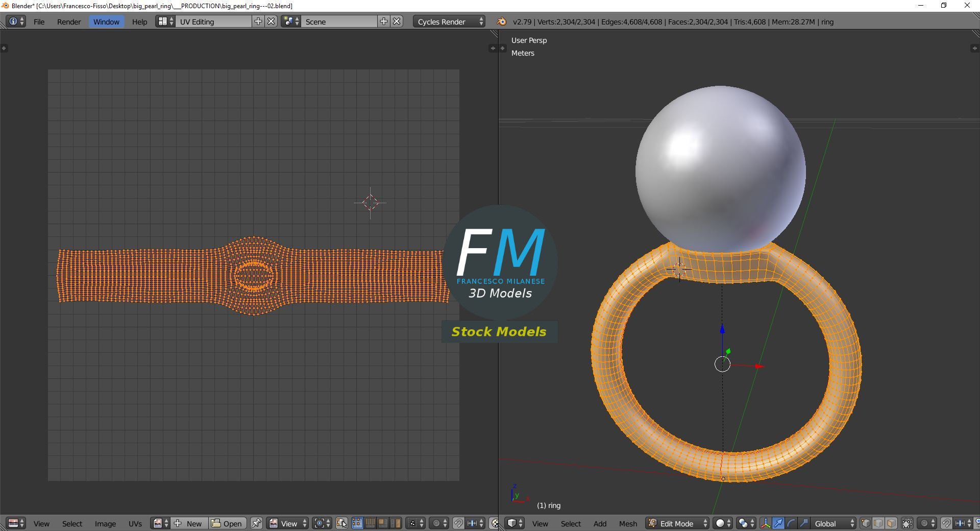Open the UV editor View menu

coord(41,523)
